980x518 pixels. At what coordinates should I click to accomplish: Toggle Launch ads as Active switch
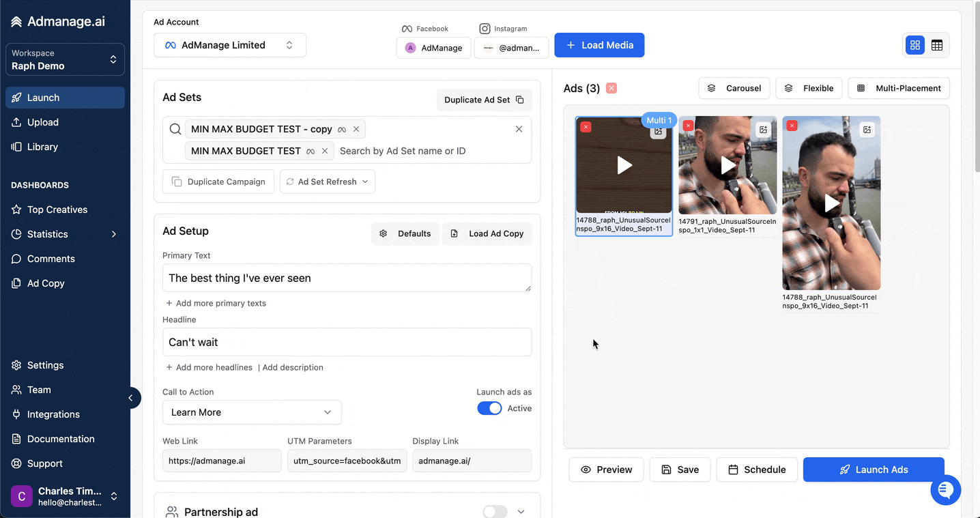tap(489, 408)
